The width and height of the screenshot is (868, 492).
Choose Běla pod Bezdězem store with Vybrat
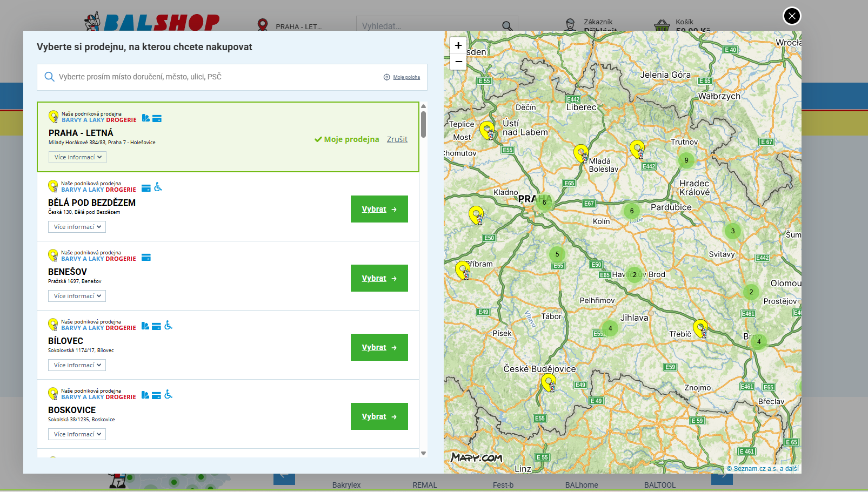tap(379, 209)
